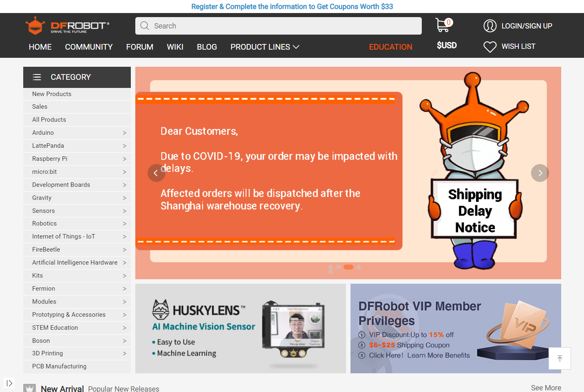Advance to next carousel slide

(x=540, y=173)
